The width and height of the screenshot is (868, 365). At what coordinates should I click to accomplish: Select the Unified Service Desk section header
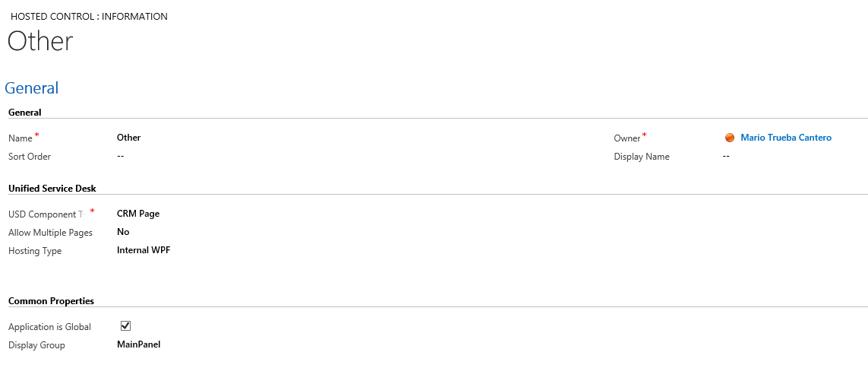pyautogui.click(x=52, y=189)
